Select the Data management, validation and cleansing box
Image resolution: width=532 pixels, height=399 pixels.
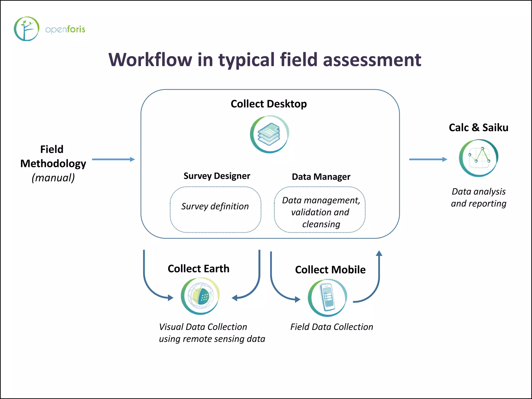320,209
